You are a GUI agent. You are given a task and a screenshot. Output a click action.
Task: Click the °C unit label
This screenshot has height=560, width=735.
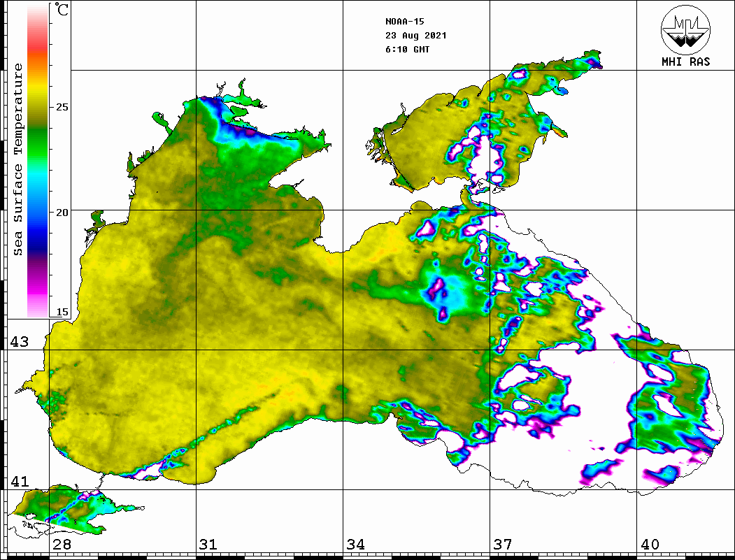(62, 9)
